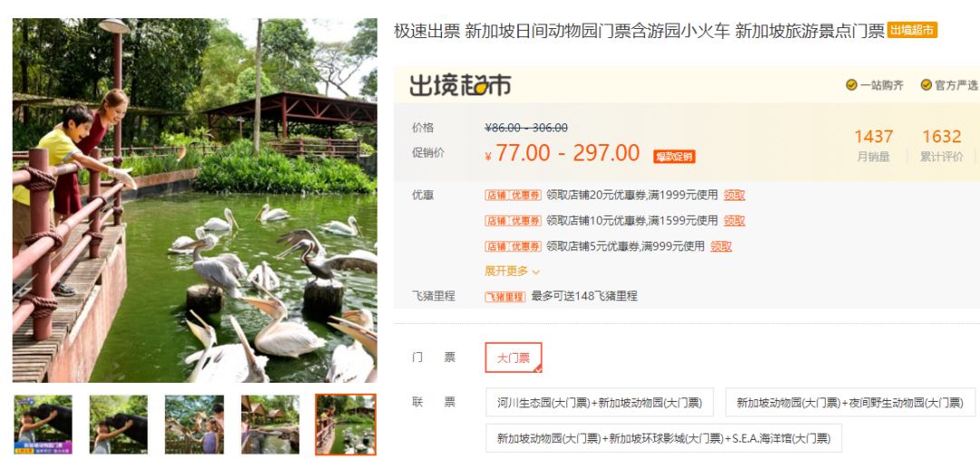
Task: Choose the 动物园+环球影城+S.E.A.海洋馆 combo ticket
Action: tap(663, 438)
